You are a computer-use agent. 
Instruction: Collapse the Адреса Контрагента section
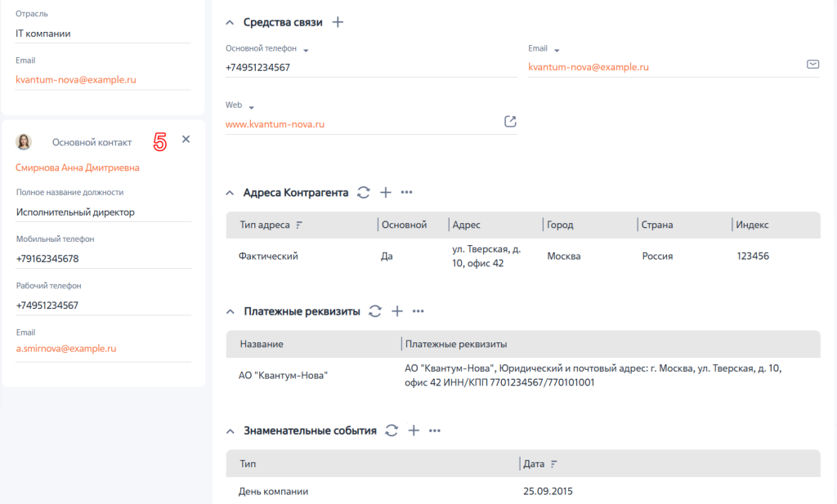pos(230,193)
